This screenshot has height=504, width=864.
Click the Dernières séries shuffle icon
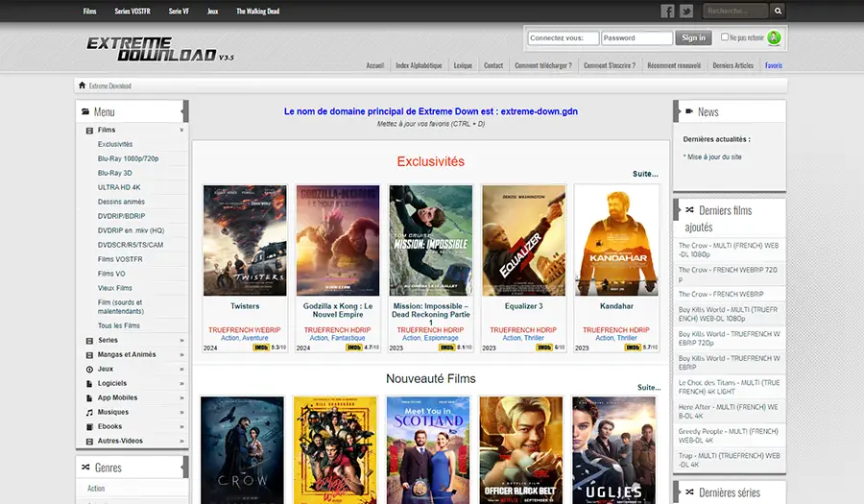point(689,492)
